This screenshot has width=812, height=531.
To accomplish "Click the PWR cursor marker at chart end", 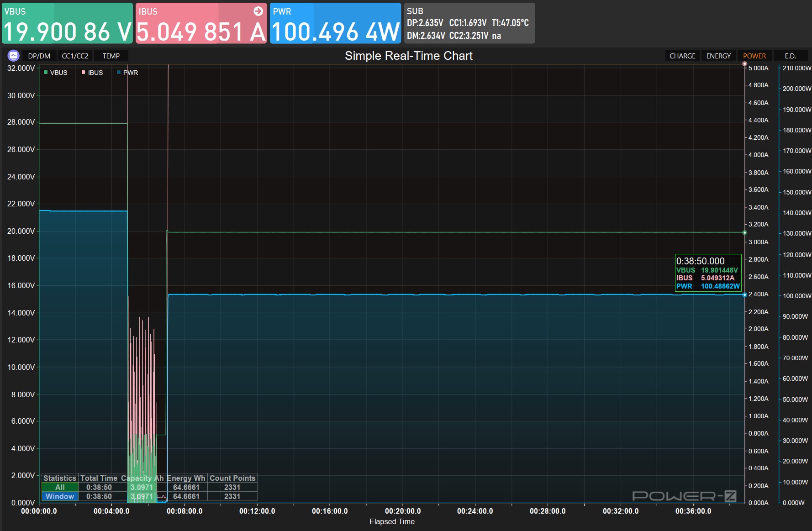I will coord(745,295).
